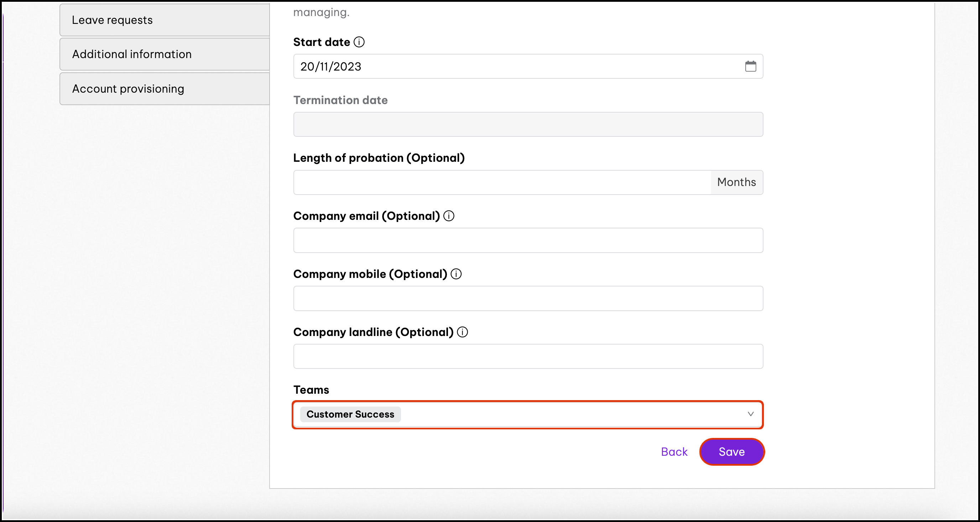The image size is (980, 522).
Task: Select the Customer Success team tag
Action: (350, 414)
